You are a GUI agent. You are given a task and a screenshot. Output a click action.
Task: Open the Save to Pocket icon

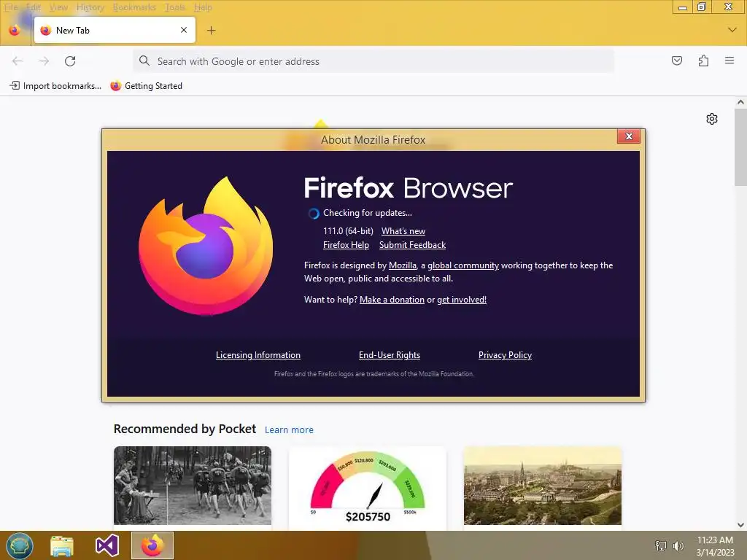677,61
